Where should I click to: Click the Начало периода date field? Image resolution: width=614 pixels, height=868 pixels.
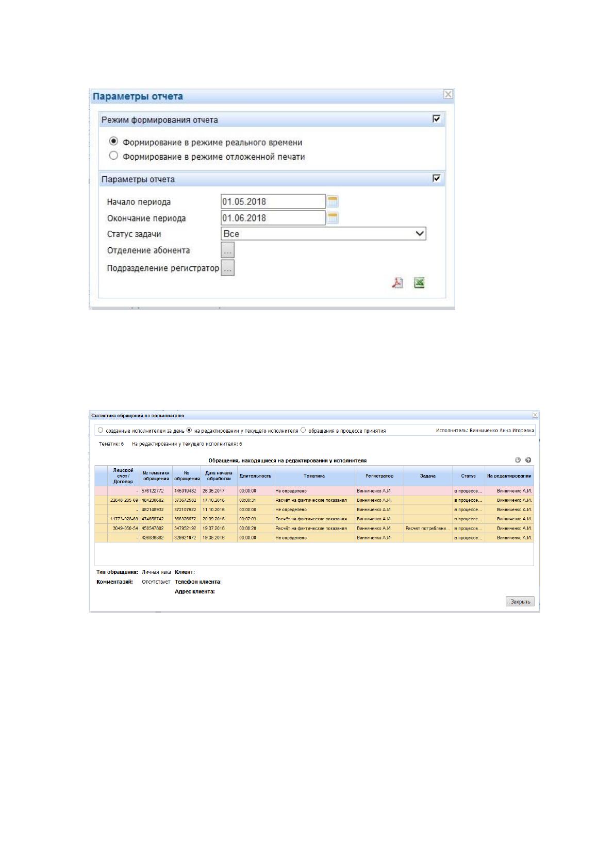coord(273,201)
